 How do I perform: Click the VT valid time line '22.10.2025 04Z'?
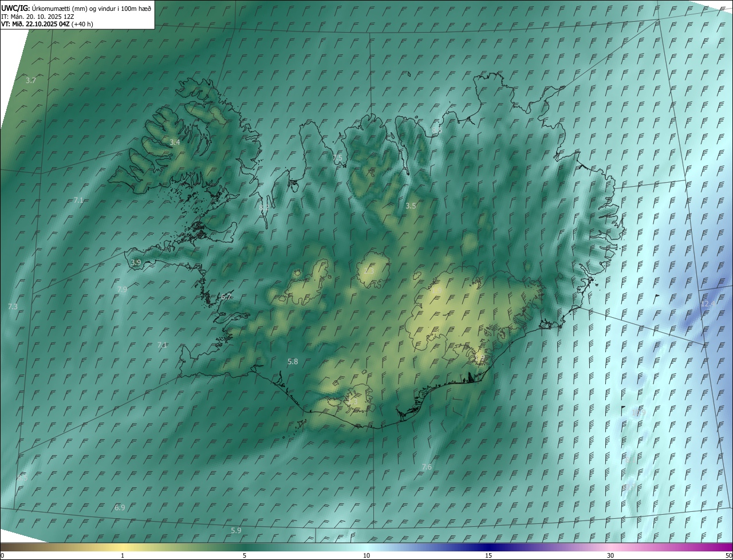[x=48, y=24]
